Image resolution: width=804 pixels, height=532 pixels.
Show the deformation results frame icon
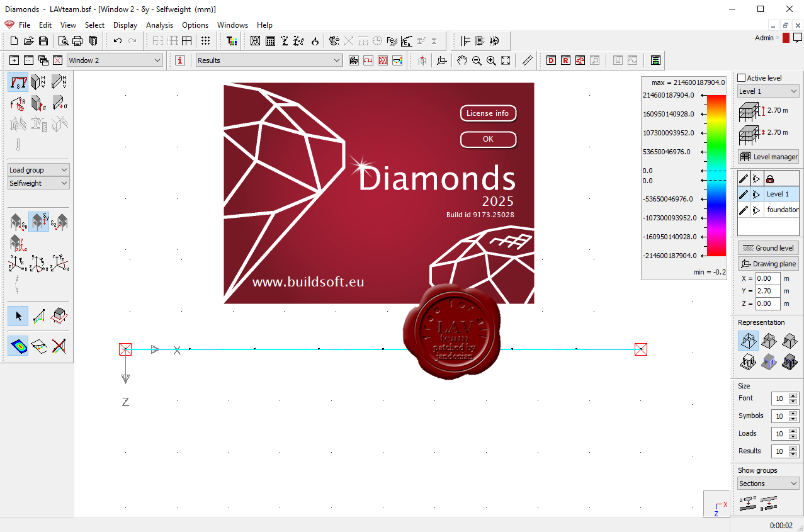point(18,82)
